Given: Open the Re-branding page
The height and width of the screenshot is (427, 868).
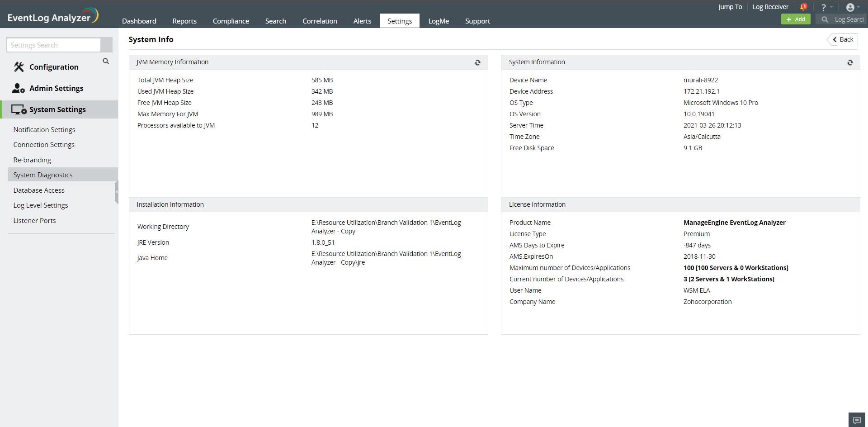Looking at the screenshot, I should coord(32,160).
